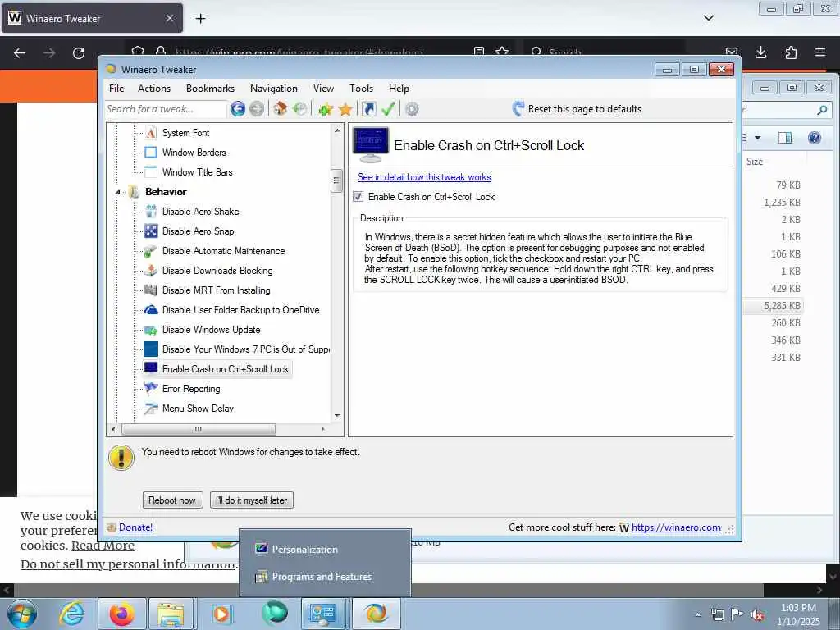Click the help question mark in Explorer window
The image size is (840, 630).
pyautogui.click(x=815, y=138)
